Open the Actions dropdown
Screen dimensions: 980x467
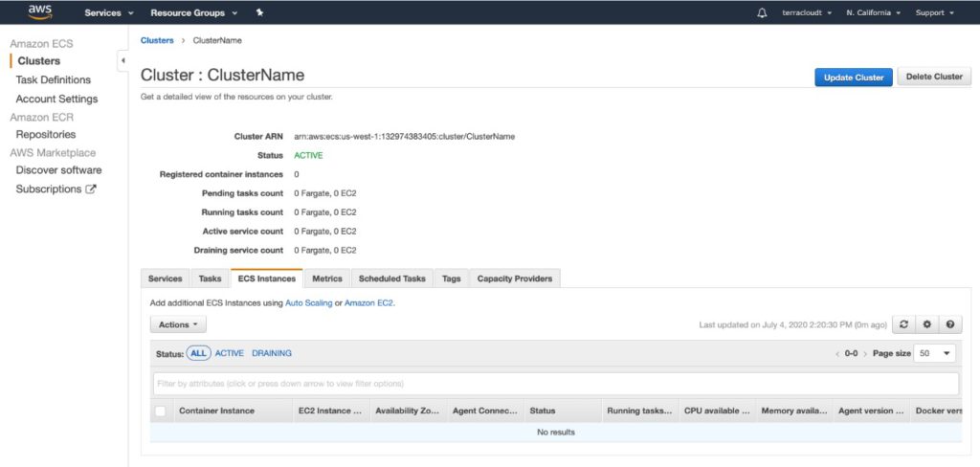pos(178,325)
